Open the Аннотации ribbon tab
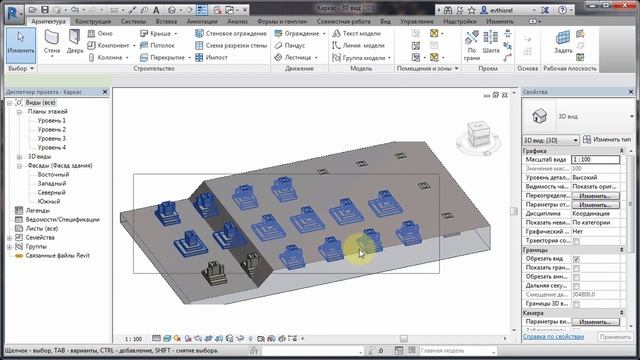The height and width of the screenshot is (360, 640). coord(202,21)
